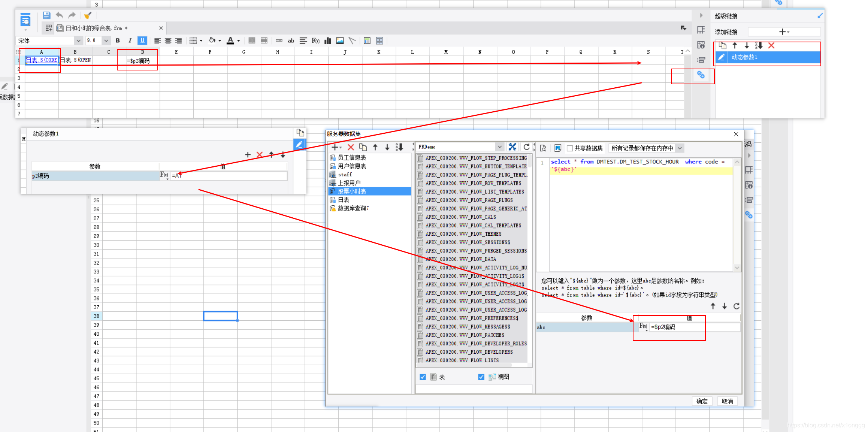Insert chart using bar chart icon
The image size is (868, 432).
click(328, 40)
